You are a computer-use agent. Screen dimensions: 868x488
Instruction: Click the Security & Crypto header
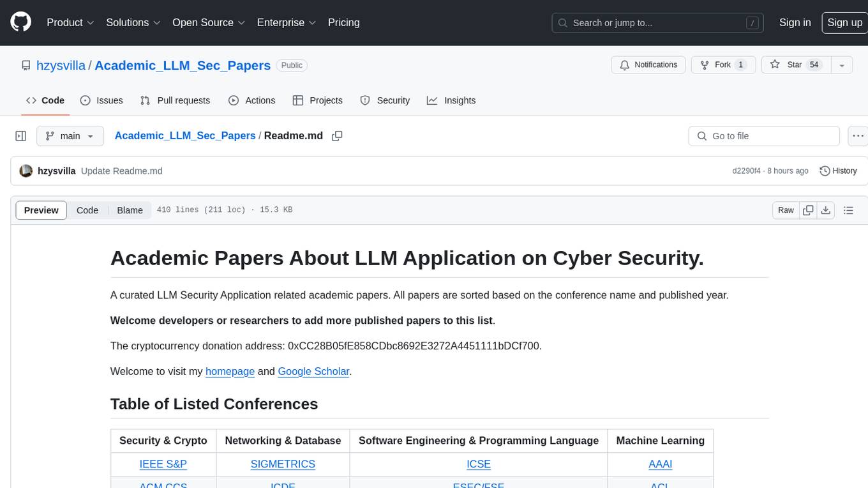(163, 441)
